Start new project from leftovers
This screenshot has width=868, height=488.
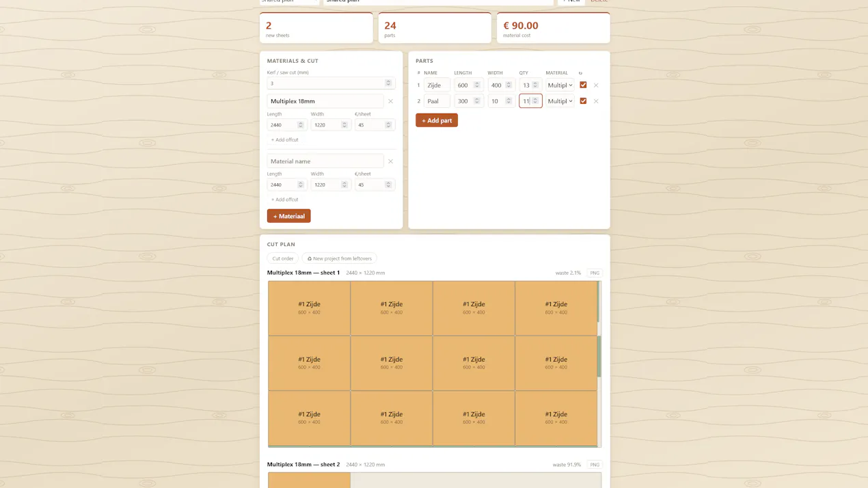click(x=339, y=258)
